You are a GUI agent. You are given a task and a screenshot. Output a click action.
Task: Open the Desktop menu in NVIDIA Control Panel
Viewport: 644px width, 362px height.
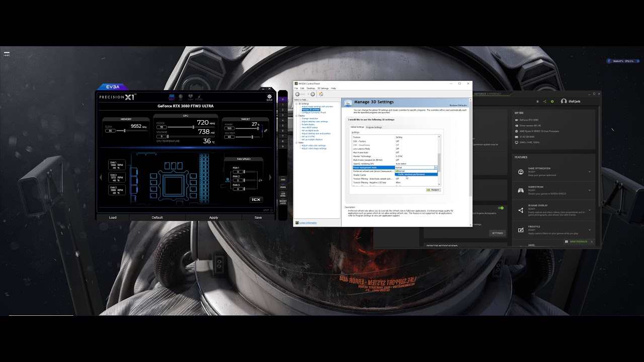(311, 88)
